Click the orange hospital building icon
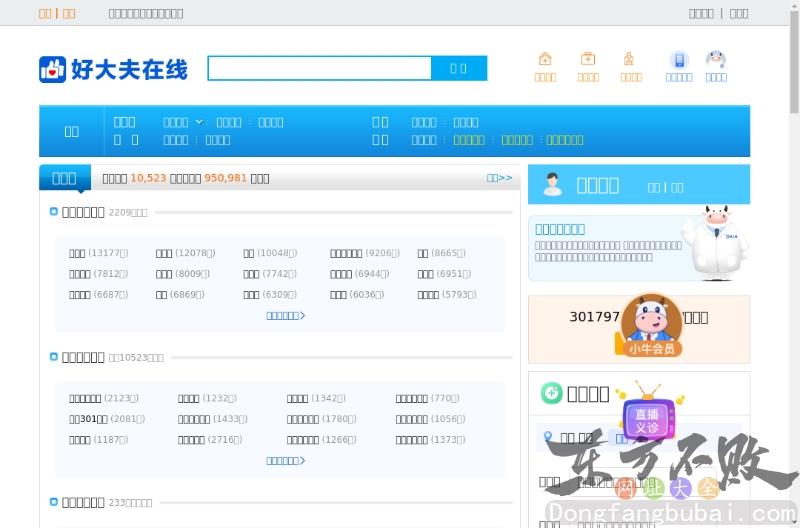This screenshot has height=528, width=800. click(630, 59)
